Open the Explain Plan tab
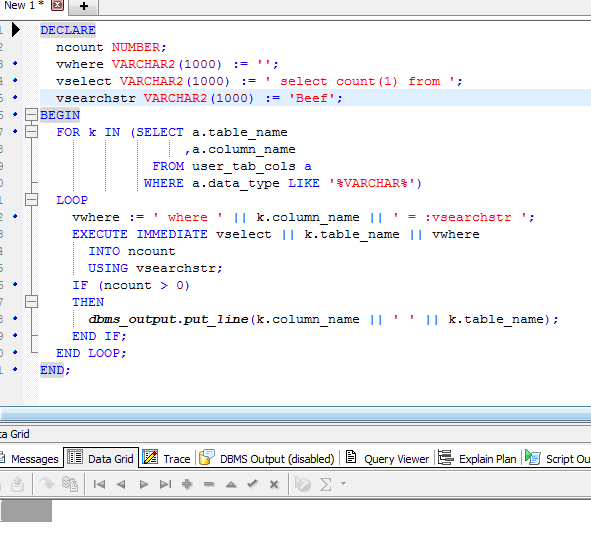 (477, 459)
